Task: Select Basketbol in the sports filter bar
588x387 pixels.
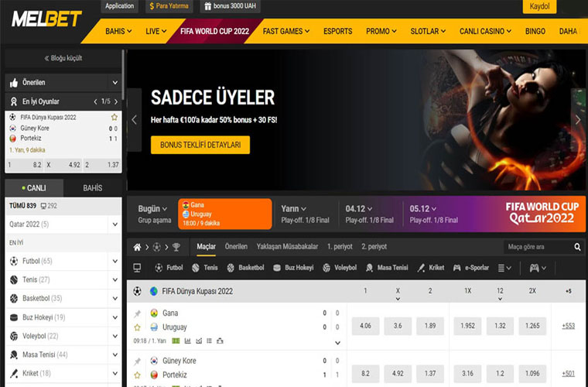Action: pos(245,268)
